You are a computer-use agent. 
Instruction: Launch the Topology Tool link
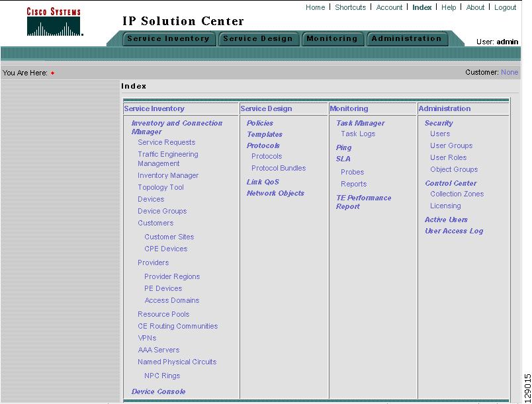point(161,187)
